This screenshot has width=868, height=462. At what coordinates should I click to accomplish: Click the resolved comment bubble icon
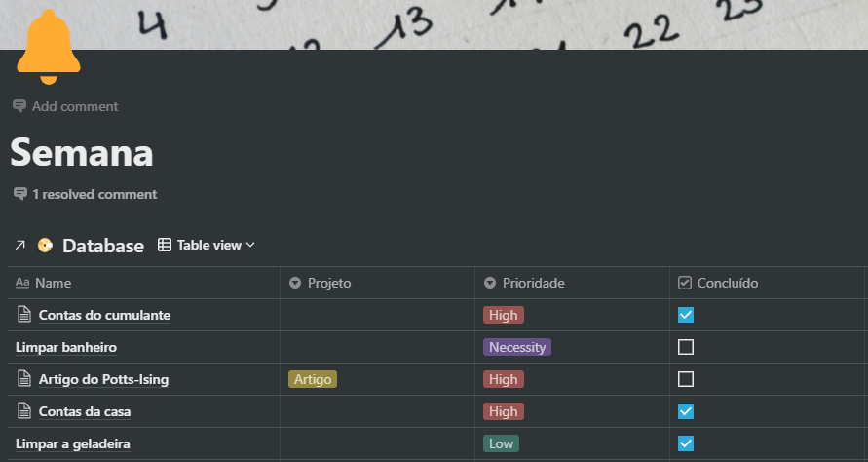coord(19,194)
